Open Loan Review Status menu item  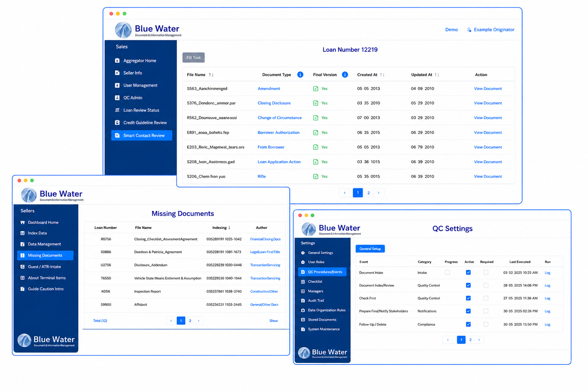142,110
